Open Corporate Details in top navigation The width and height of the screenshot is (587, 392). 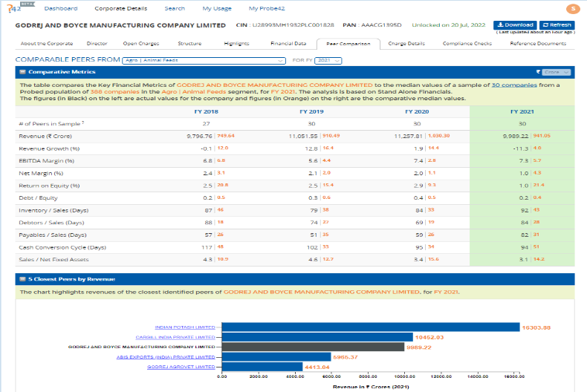click(x=120, y=8)
